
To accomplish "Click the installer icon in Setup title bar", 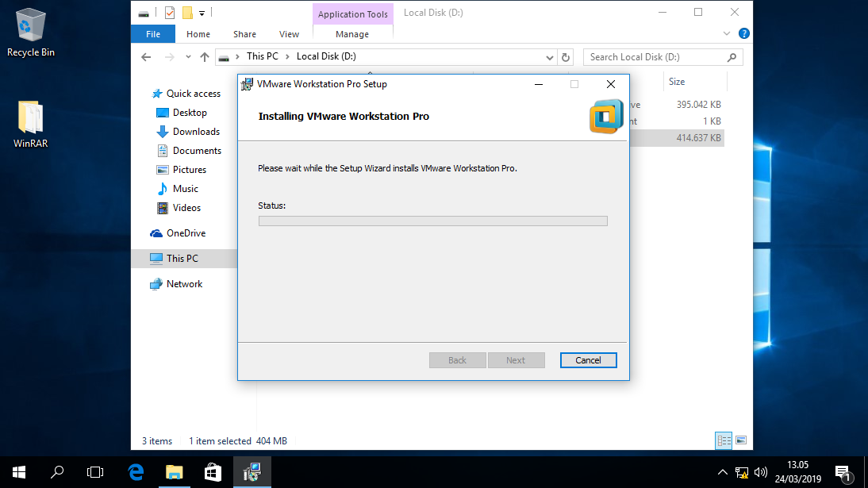I will pyautogui.click(x=248, y=84).
